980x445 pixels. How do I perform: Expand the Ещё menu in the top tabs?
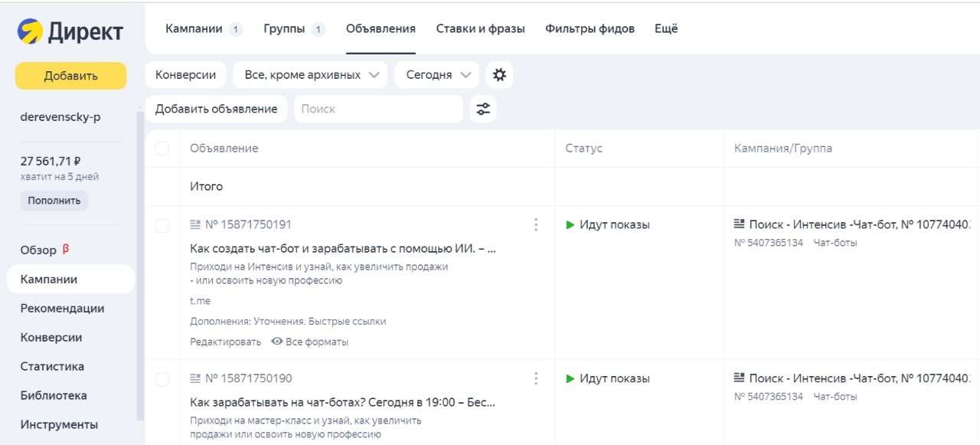666,28
